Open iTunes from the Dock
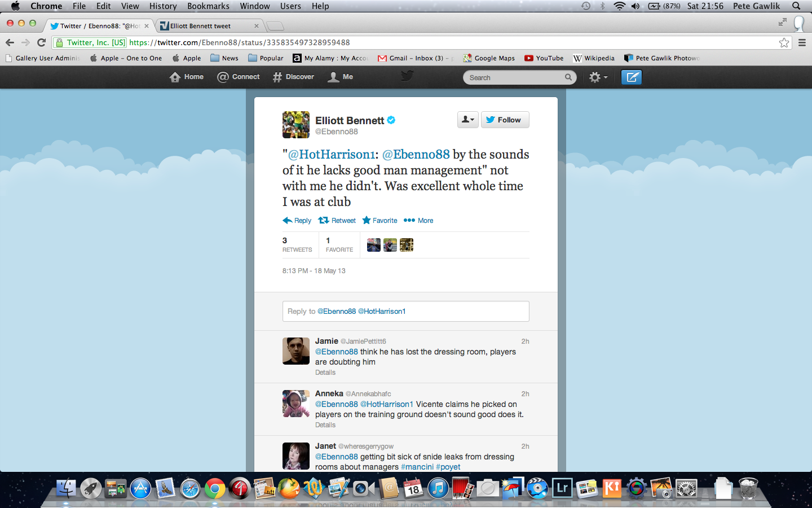The width and height of the screenshot is (812, 508). tap(438, 488)
